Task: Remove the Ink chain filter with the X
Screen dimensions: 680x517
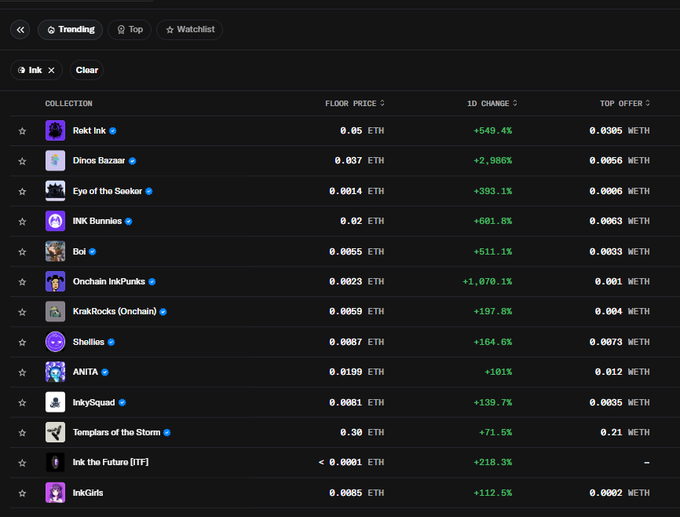Action: 51,70
